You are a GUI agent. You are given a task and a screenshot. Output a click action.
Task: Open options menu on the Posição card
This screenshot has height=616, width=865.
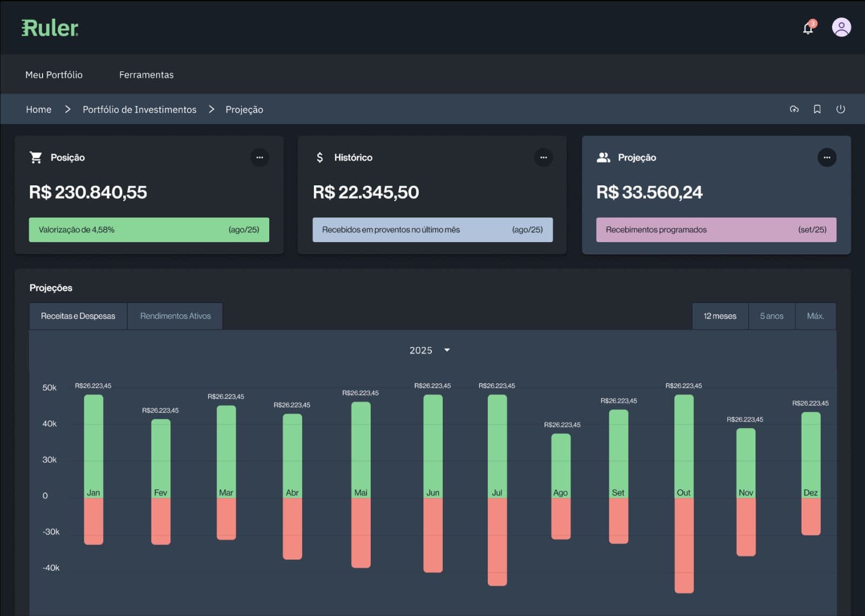pyautogui.click(x=259, y=157)
